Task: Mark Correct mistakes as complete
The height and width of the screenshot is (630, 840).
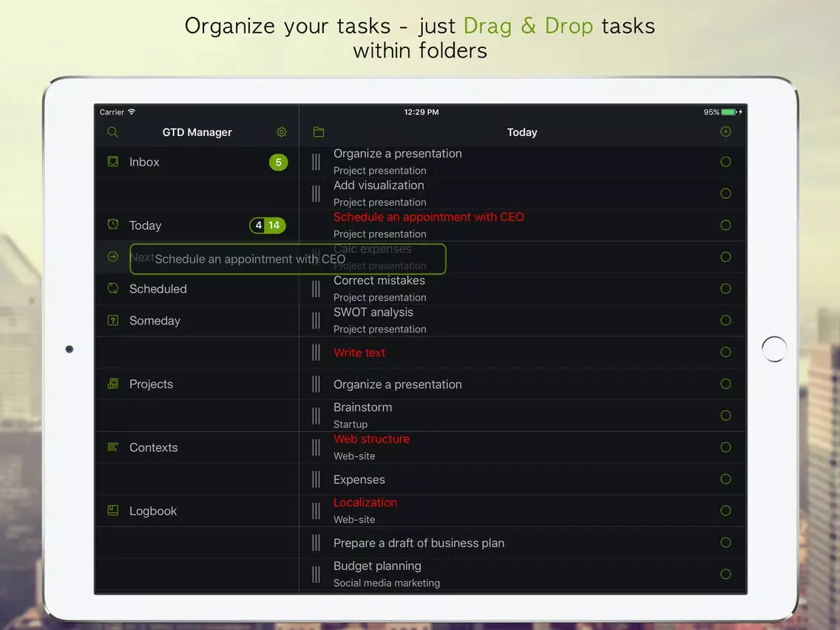Action: point(726,288)
